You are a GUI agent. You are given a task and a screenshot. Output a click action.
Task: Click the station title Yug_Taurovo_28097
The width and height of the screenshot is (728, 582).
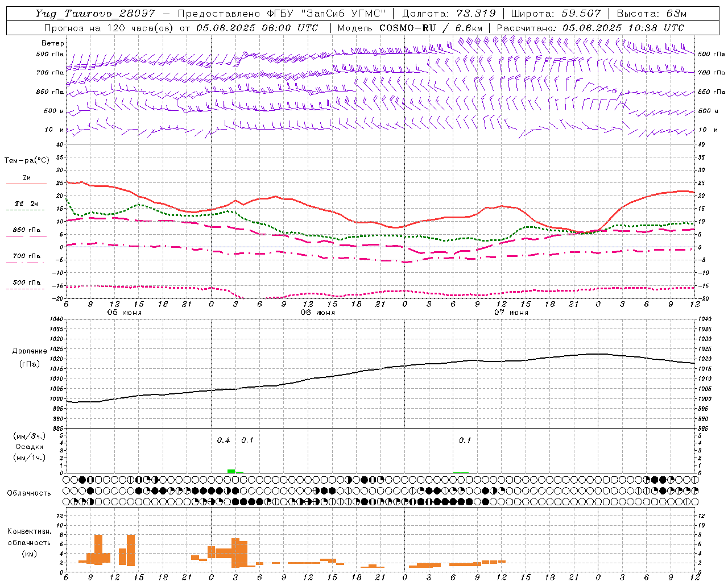tap(95, 14)
